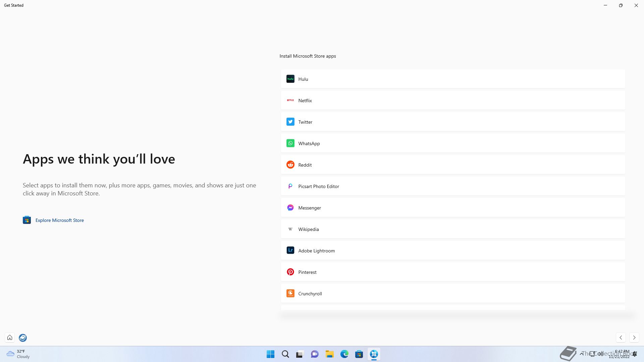Open Explore Microsoft Store link
The width and height of the screenshot is (644, 362).
[x=59, y=220]
